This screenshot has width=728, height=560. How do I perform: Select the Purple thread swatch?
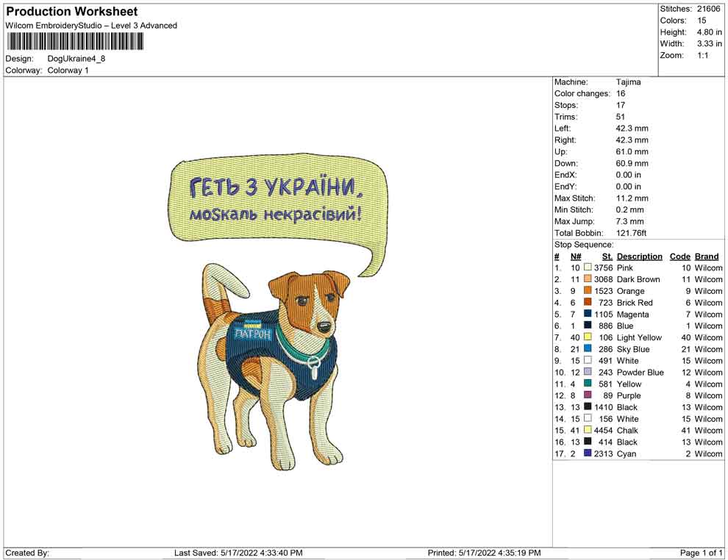click(588, 395)
